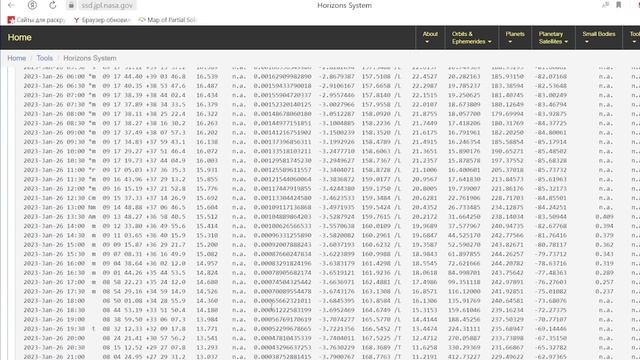The image size is (640, 360).
Task: Click the '2023-Jan-26 21:00' row timestamp
Action: (54, 357)
